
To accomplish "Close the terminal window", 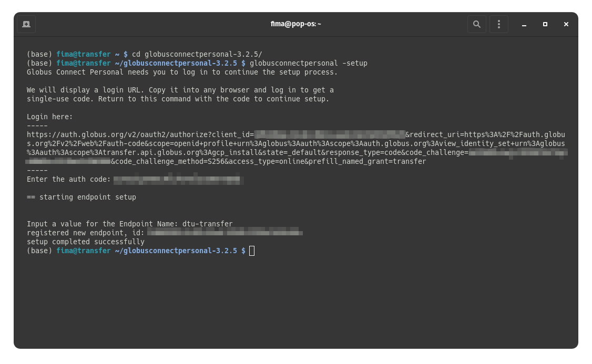I will coord(566,24).
